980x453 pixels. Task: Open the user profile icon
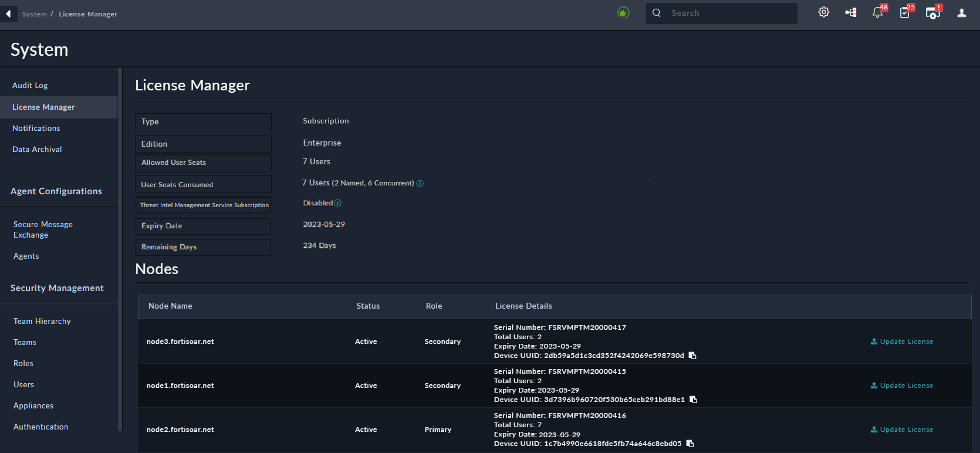[x=961, y=13]
